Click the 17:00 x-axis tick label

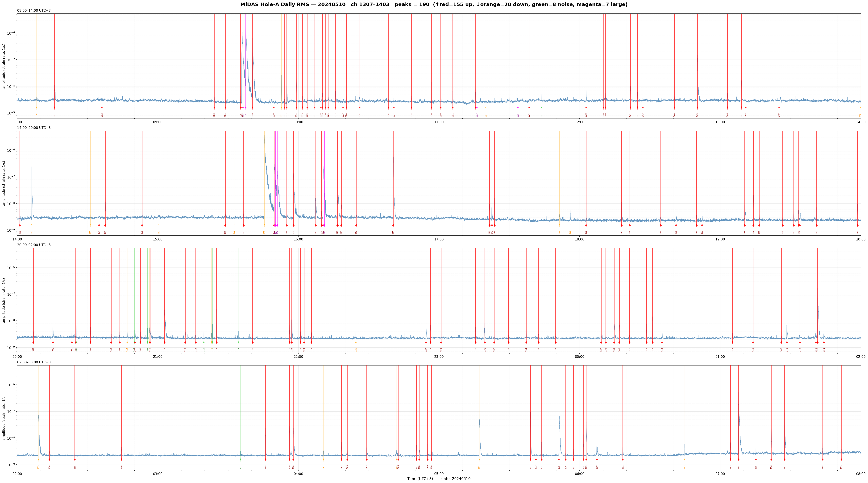click(x=439, y=239)
